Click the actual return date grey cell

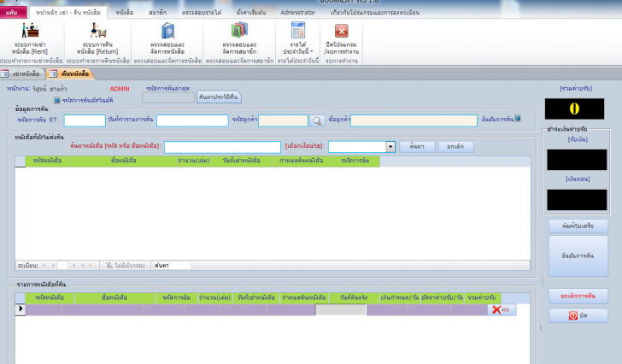[341, 309]
